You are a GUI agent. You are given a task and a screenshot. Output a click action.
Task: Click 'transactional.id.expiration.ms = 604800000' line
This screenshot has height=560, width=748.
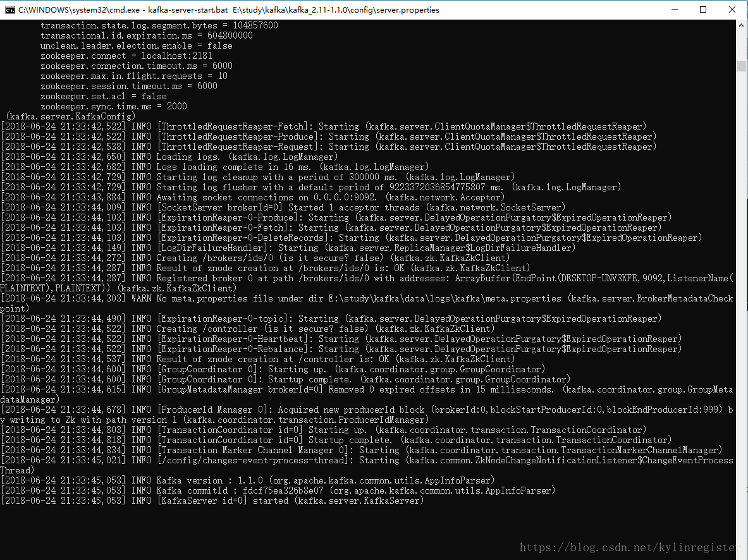pyautogui.click(x=147, y=36)
